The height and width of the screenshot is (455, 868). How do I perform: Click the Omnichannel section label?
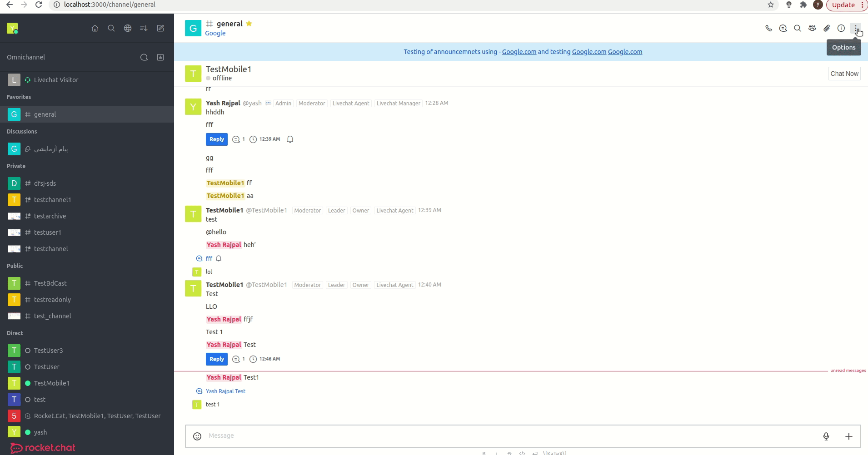pos(26,57)
